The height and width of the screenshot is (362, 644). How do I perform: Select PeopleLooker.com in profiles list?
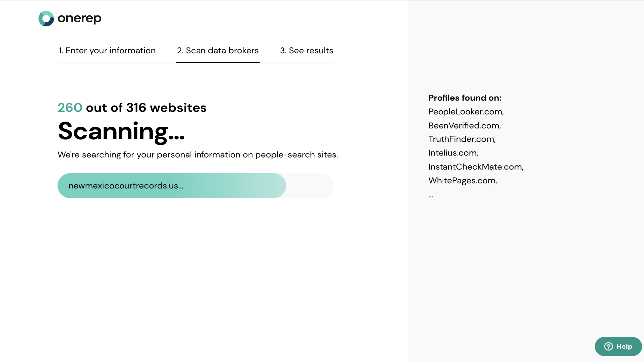coord(466,112)
